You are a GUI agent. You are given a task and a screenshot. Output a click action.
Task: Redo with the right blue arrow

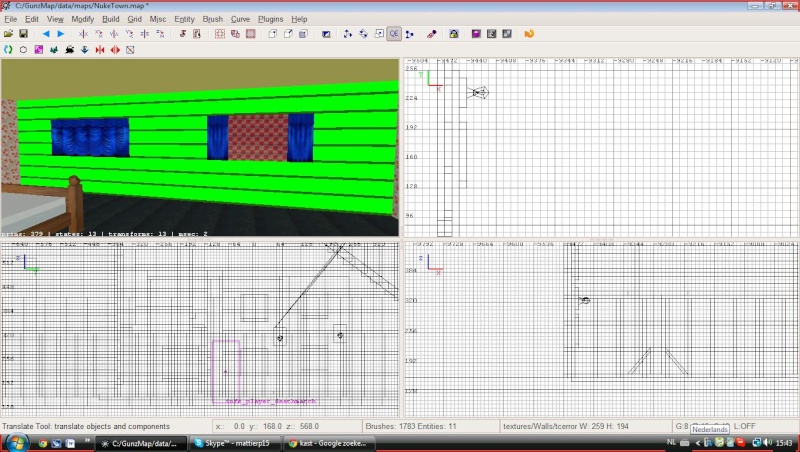point(61,34)
